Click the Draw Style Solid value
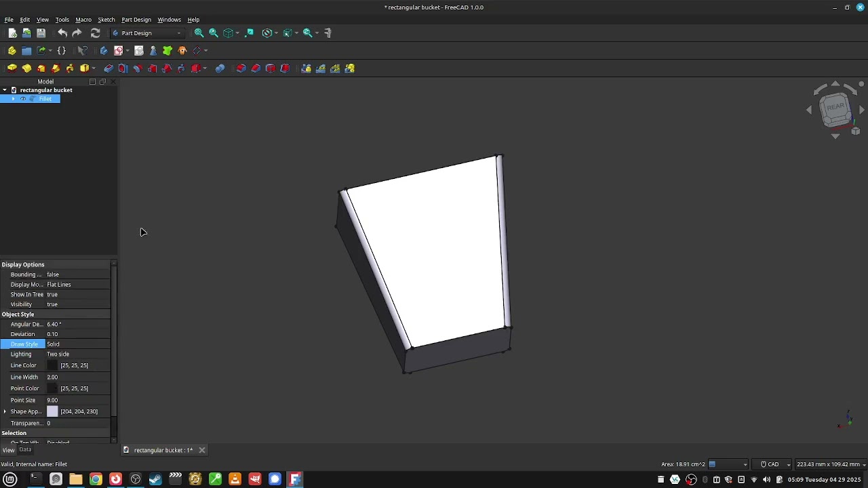Image resolution: width=868 pixels, height=488 pixels. pyautogui.click(x=77, y=344)
